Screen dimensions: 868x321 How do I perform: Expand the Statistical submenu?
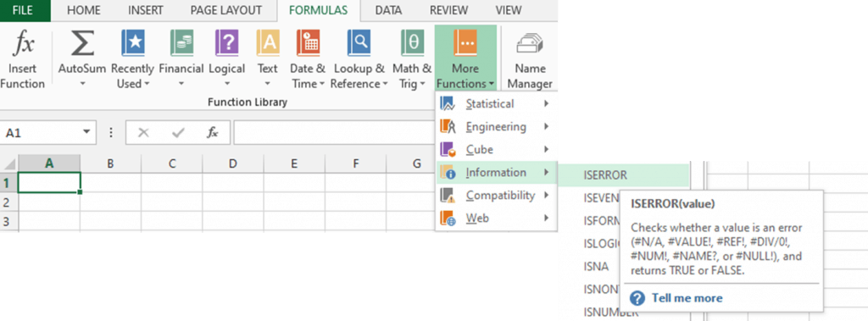point(496,103)
